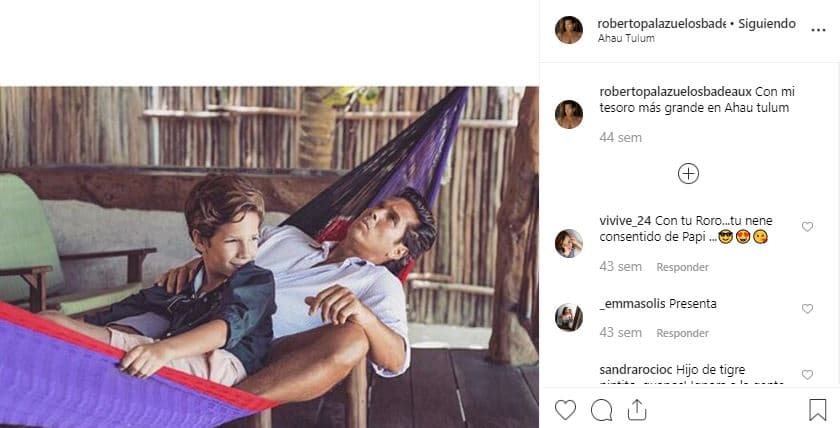Like the _emmasolis comment
Image resolution: width=840 pixels, height=428 pixels.
click(x=807, y=309)
